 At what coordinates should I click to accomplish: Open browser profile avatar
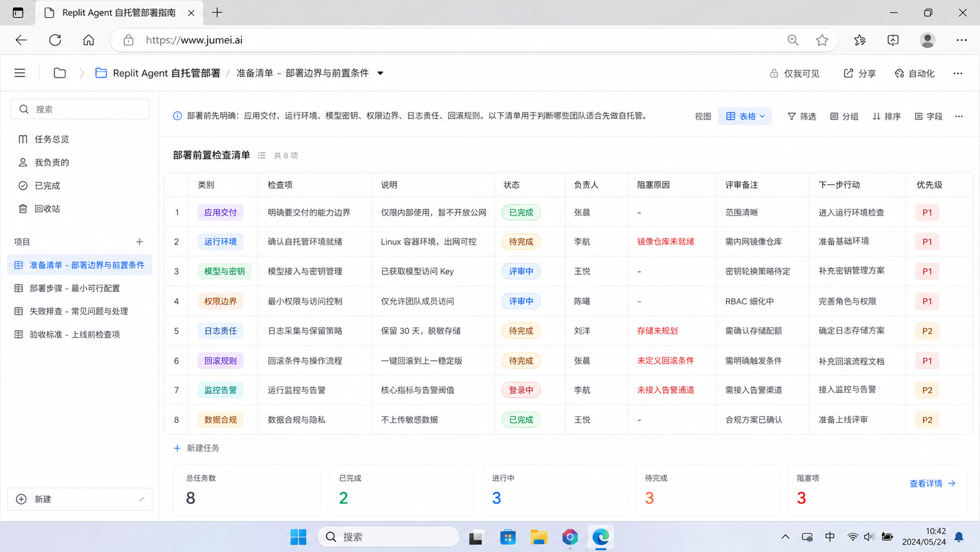927,40
